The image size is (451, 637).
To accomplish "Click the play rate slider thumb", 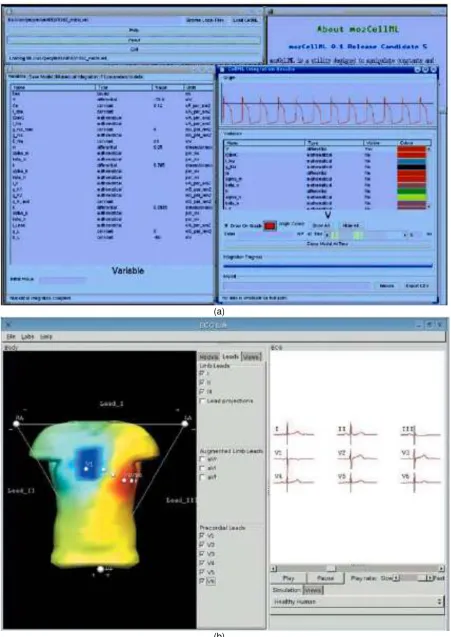I will tap(423, 578).
